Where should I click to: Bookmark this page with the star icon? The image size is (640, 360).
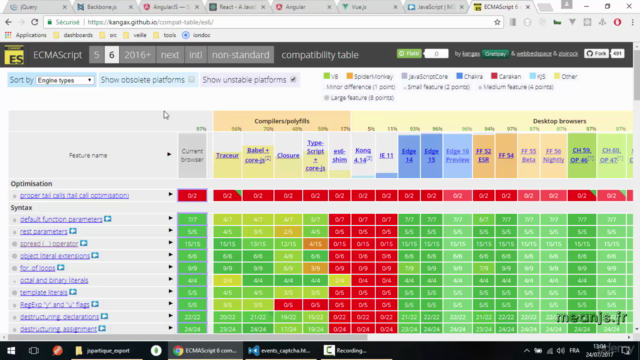coord(497,22)
